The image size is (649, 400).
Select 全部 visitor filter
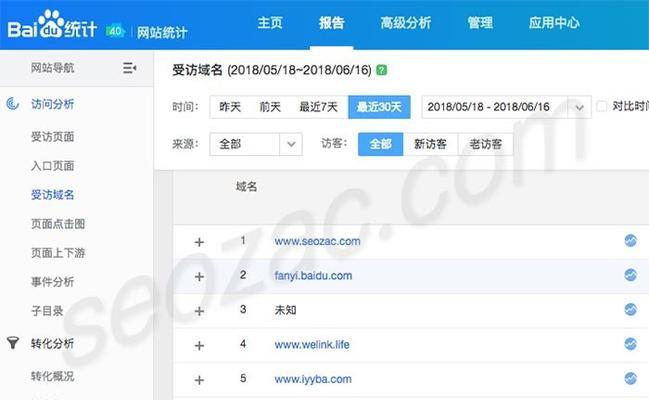380,144
